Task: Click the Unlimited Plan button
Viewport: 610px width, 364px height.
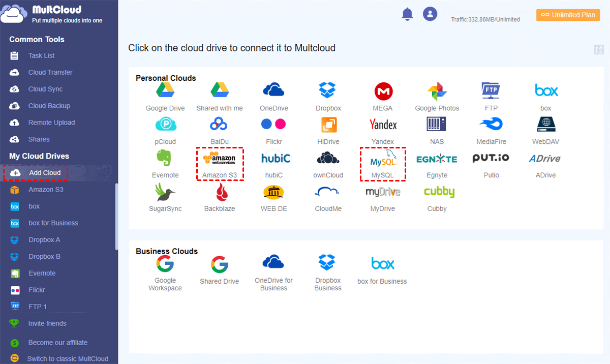Action: (568, 15)
